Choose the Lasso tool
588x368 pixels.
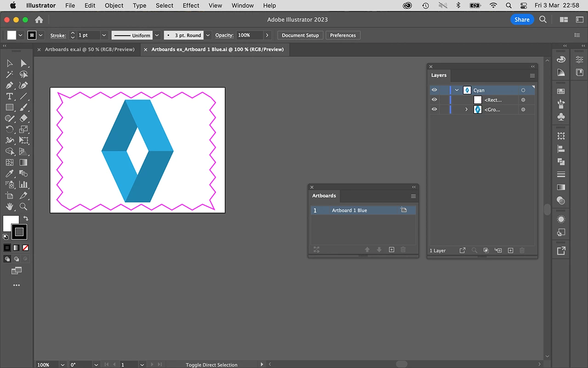coord(24,75)
